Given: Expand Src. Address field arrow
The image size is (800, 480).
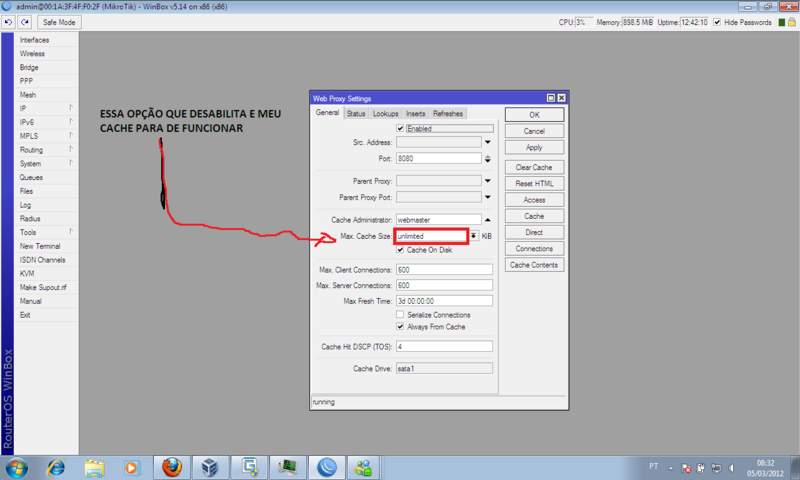Looking at the screenshot, I should click(488, 142).
